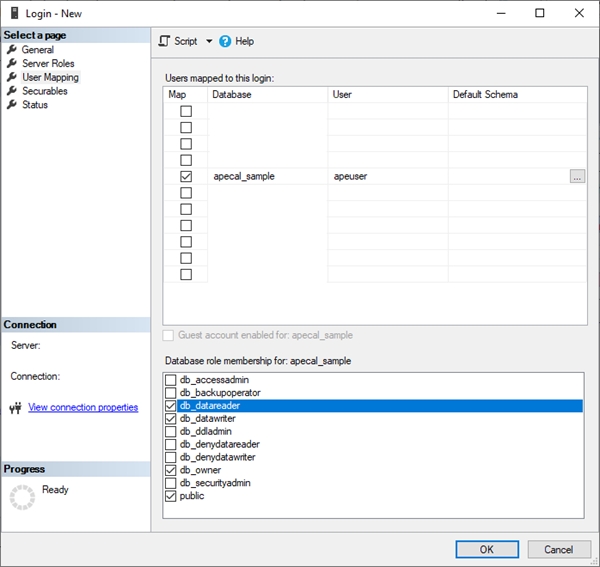Select the User Mapping page
600x567 pixels.
[x=50, y=77]
